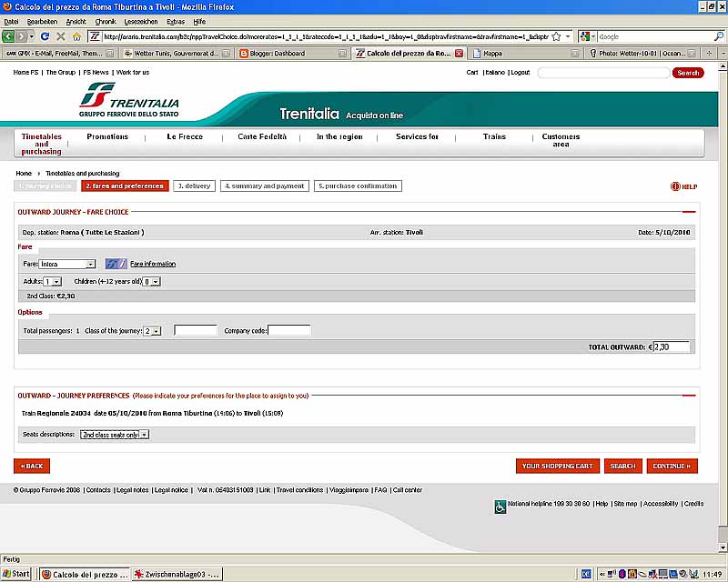Open the Chronik menu
728x582 pixels.
[106, 21]
